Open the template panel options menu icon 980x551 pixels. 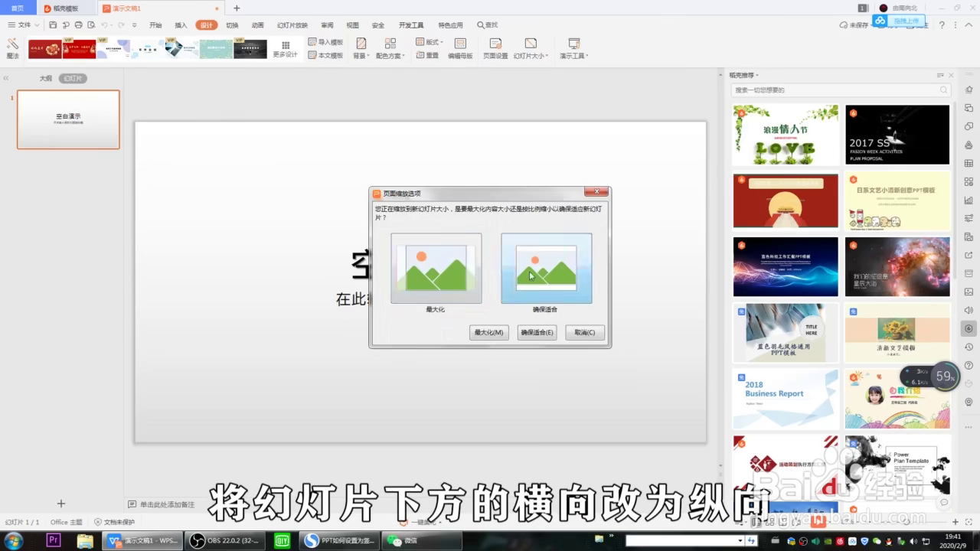click(x=940, y=75)
